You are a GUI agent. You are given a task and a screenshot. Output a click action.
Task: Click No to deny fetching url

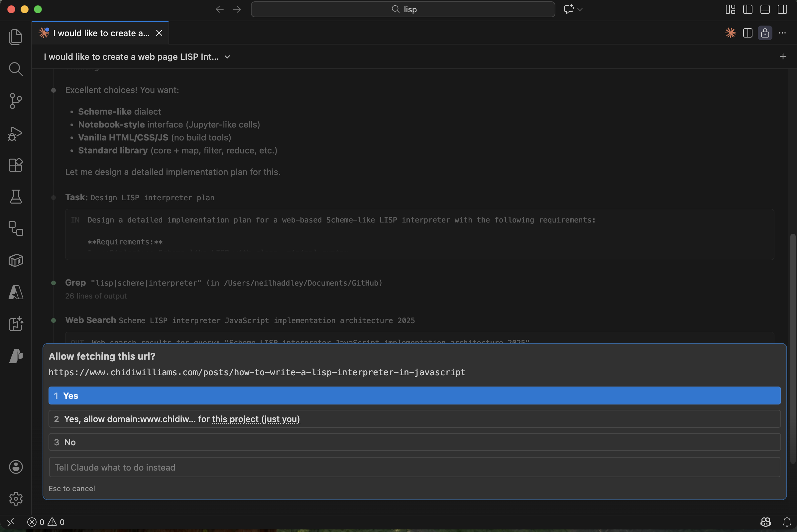tap(414, 442)
